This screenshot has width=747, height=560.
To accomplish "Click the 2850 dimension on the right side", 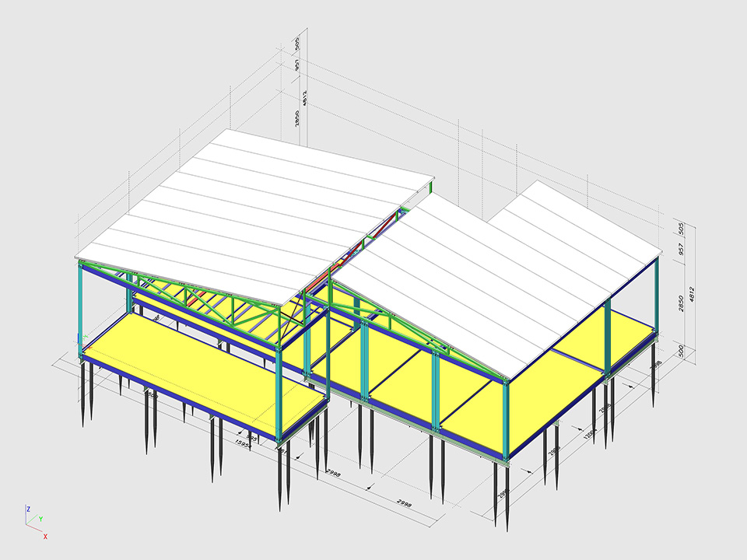I will click(x=679, y=302).
